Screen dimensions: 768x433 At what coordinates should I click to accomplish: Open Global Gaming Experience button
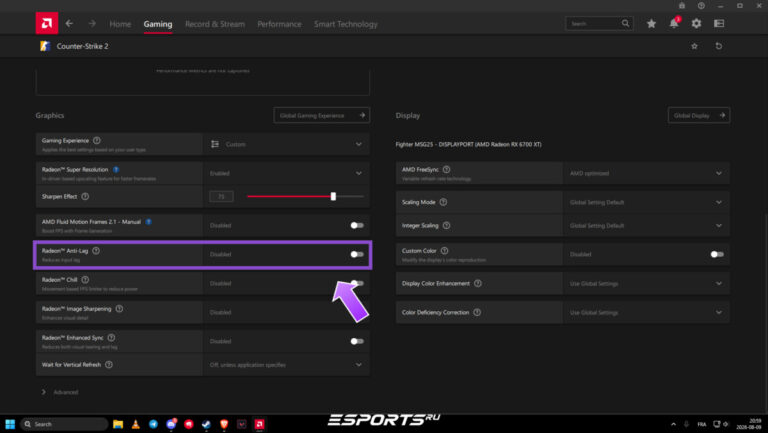pos(322,115)
